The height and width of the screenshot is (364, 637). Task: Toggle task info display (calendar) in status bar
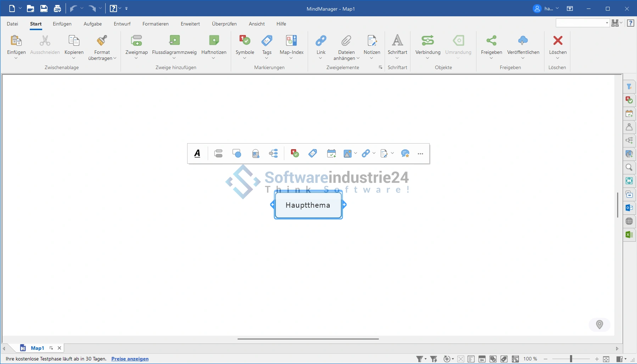[482, 359]
